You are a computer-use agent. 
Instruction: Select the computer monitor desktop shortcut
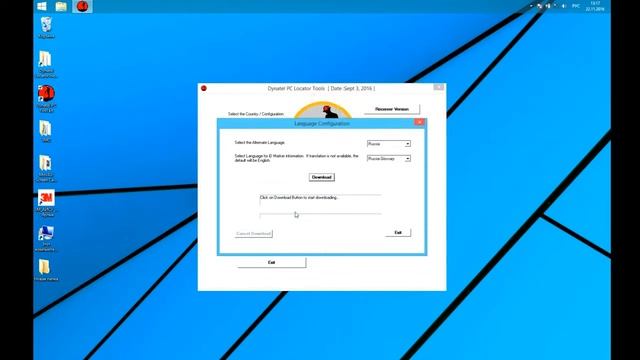46,238
